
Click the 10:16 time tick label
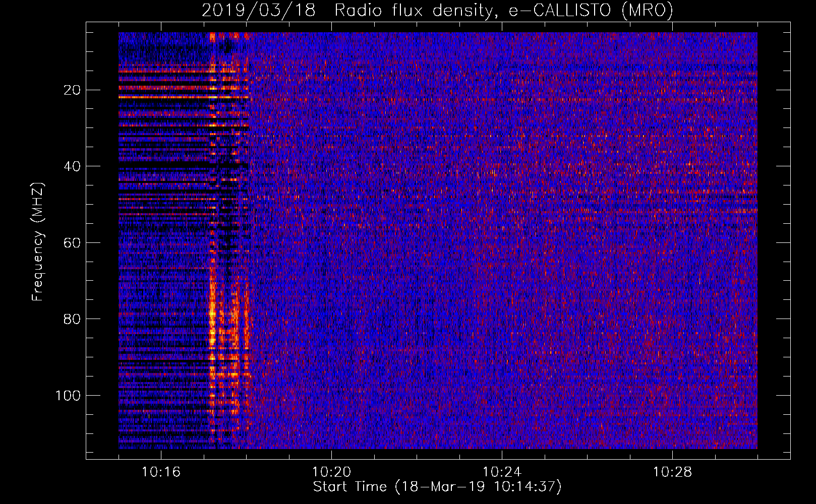161,472
